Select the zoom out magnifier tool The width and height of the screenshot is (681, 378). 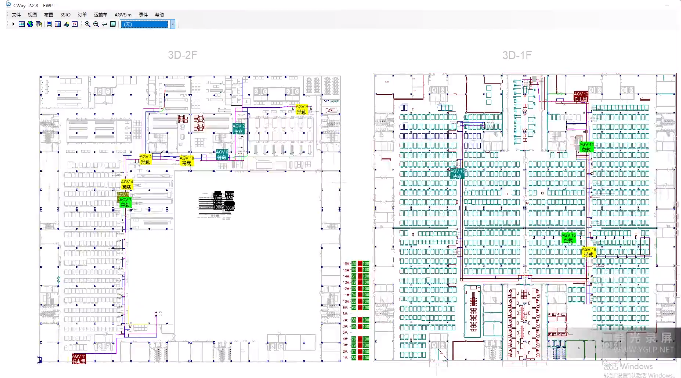coord(96,24)
